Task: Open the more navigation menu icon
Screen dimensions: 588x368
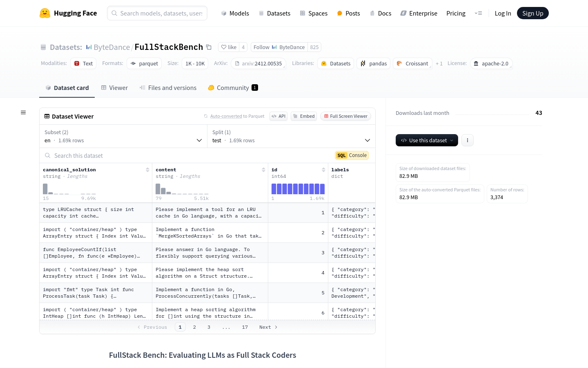Action: tap(478, 13)
